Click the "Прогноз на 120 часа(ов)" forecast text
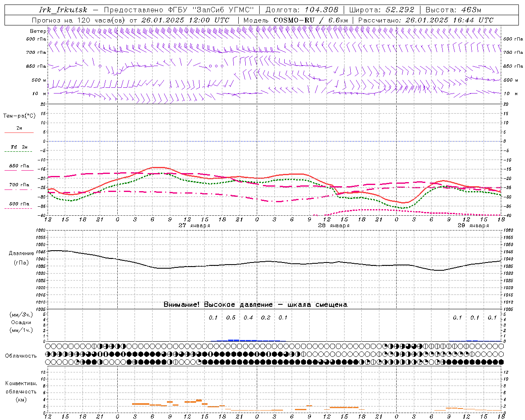The image size is (525, 420). [x=79, y=20]
